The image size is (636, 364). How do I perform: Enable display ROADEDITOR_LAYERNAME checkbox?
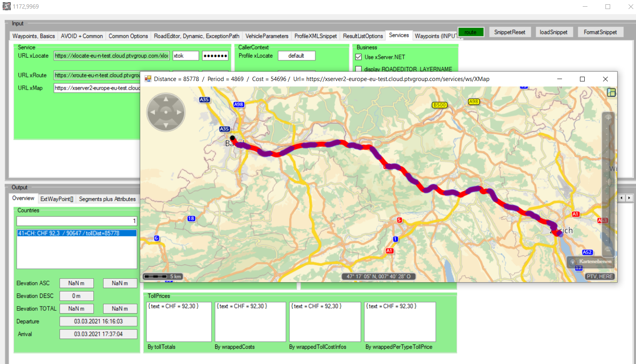click(x=358, y=69)
